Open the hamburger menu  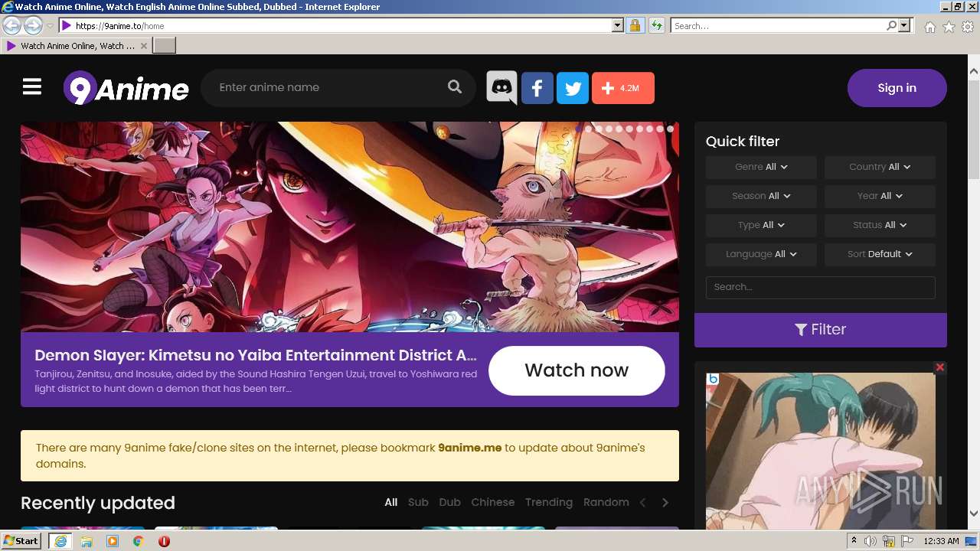point(32,86)
